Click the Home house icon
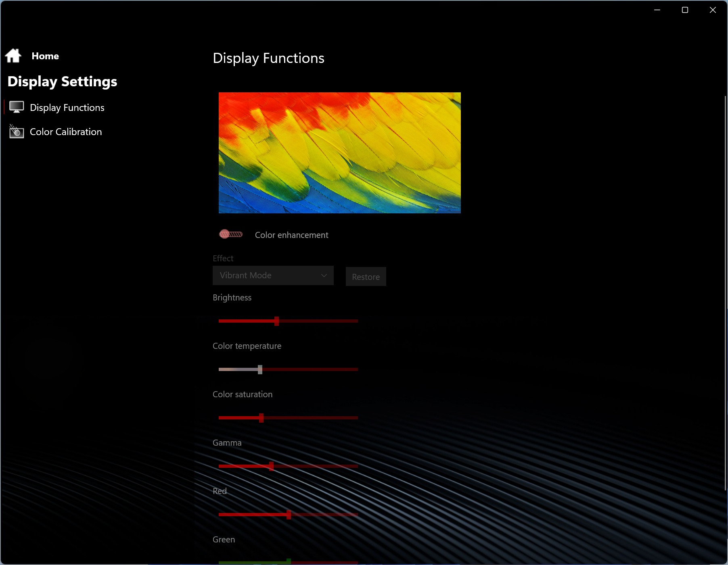This screenshot has width=728, height=565. pyautogui.click(x=13, y=56)
